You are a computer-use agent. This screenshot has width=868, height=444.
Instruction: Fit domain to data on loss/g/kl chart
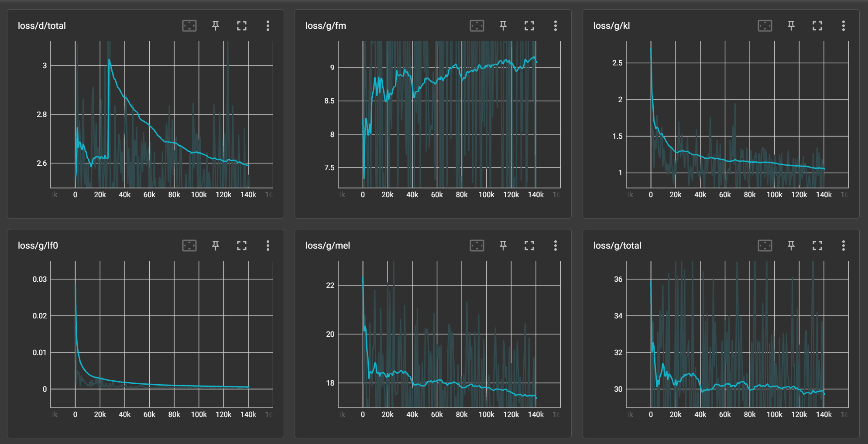(x=765, y=26)
